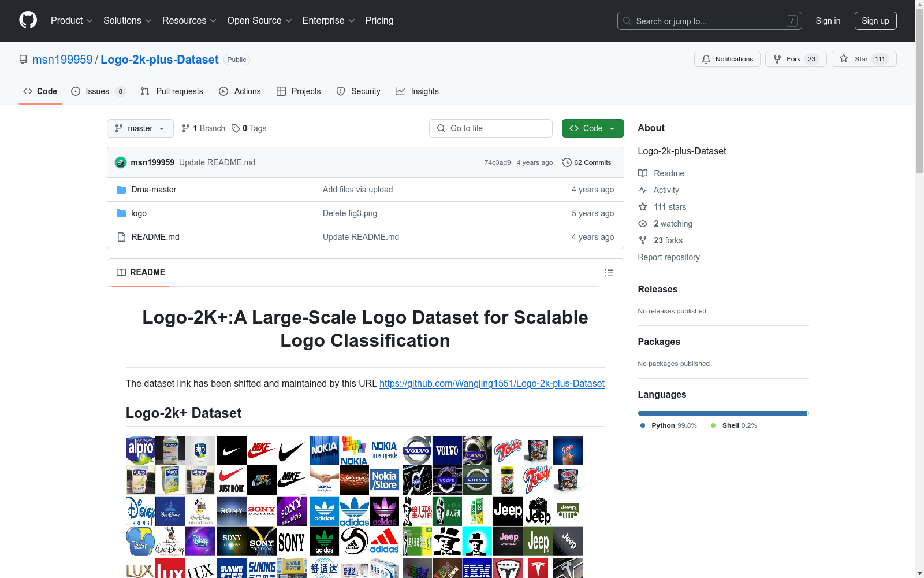
Task: Select the README tab in file viewer
Action: coord(141,272)
